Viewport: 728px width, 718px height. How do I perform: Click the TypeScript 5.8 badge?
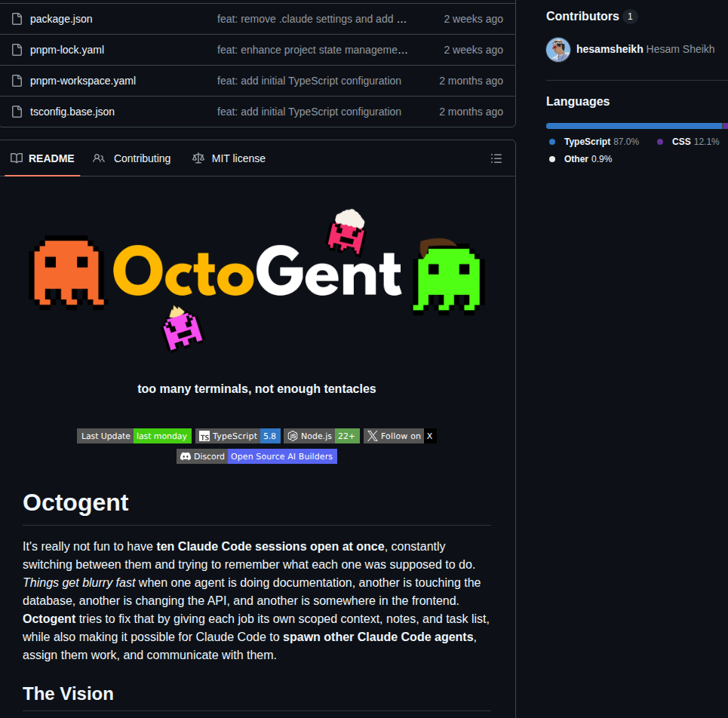[x=238, y=436]
